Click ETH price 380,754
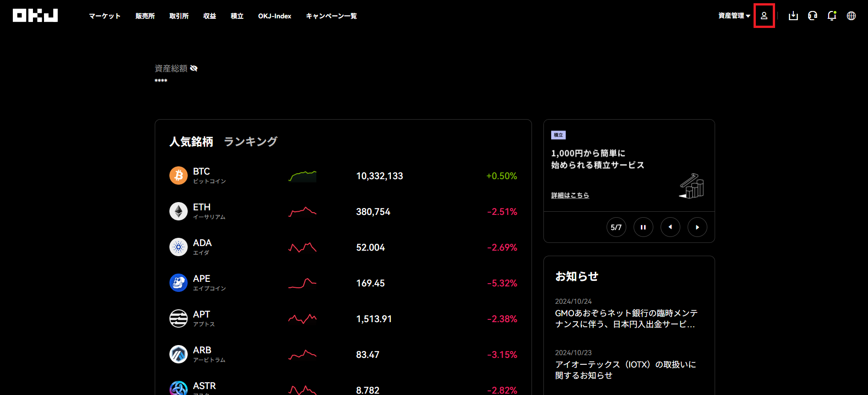Image resolution: width=868 pixels, height=395 pixels. coord(373,212)
